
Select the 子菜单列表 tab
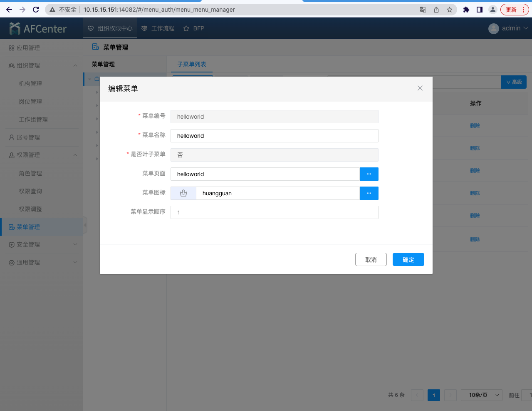coord(192,64)
